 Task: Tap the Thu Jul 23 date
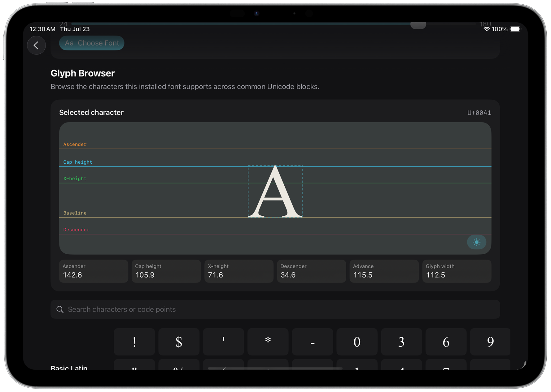tap(75, 29)
